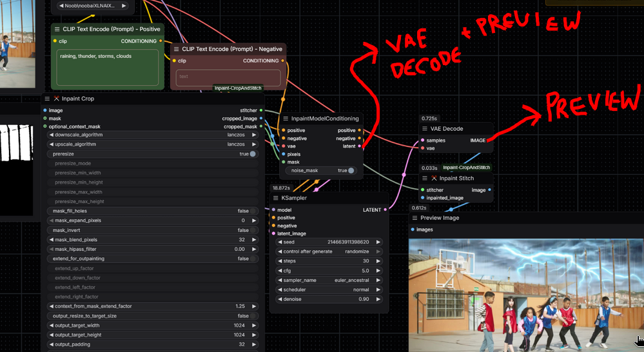The image size is (644, 352).
Task: Open the Inpaint Stitch node menu icon
Action: point(425,179)
